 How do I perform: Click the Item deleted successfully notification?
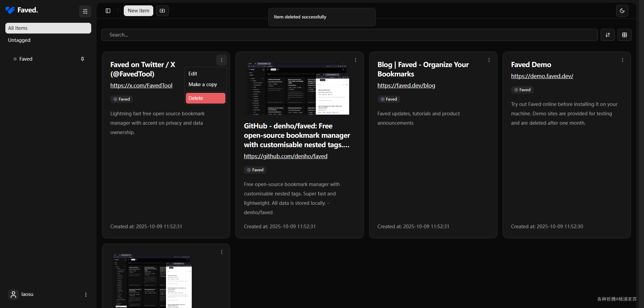click(x=322, y=17)
